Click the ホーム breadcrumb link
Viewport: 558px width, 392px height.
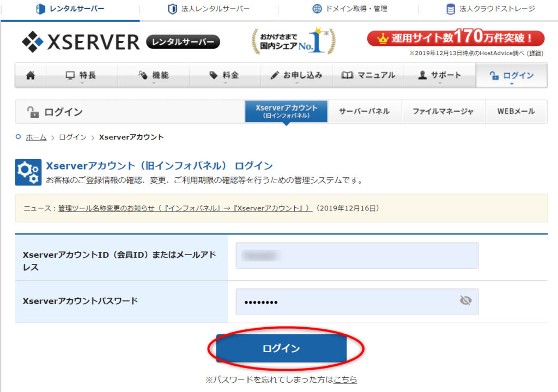coord(36,137)
